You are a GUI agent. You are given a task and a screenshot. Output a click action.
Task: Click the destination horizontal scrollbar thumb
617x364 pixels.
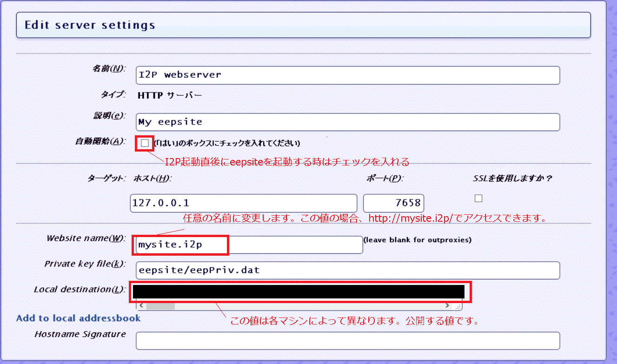pyautogui.click(x=160, y=306)
